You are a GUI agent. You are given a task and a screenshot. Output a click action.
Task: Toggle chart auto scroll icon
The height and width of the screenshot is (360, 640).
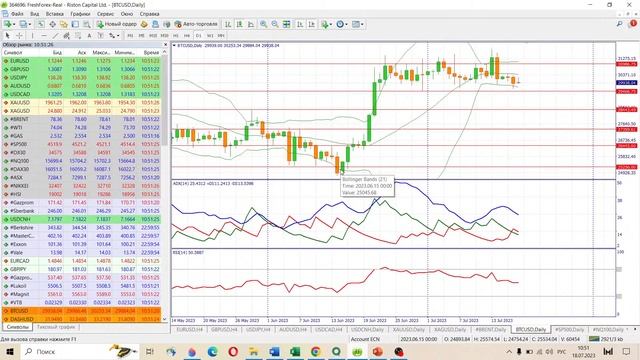[x=300, y=24]
